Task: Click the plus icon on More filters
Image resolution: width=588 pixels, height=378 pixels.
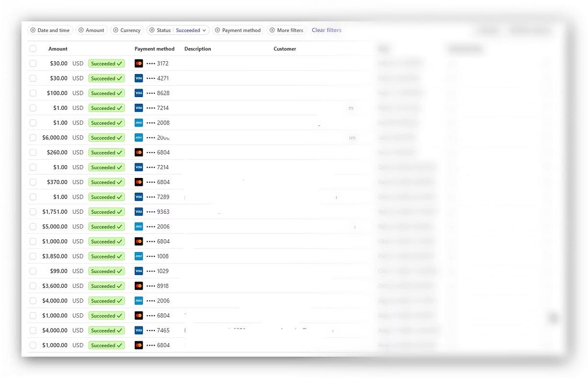Action: pyautogui.click(x=272, y=30)
